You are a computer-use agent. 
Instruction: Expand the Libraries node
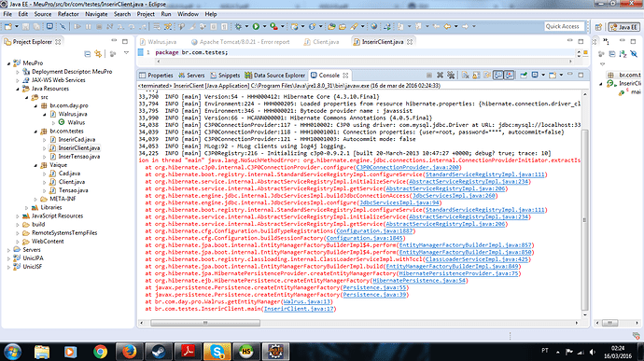(x=27, y=208)
